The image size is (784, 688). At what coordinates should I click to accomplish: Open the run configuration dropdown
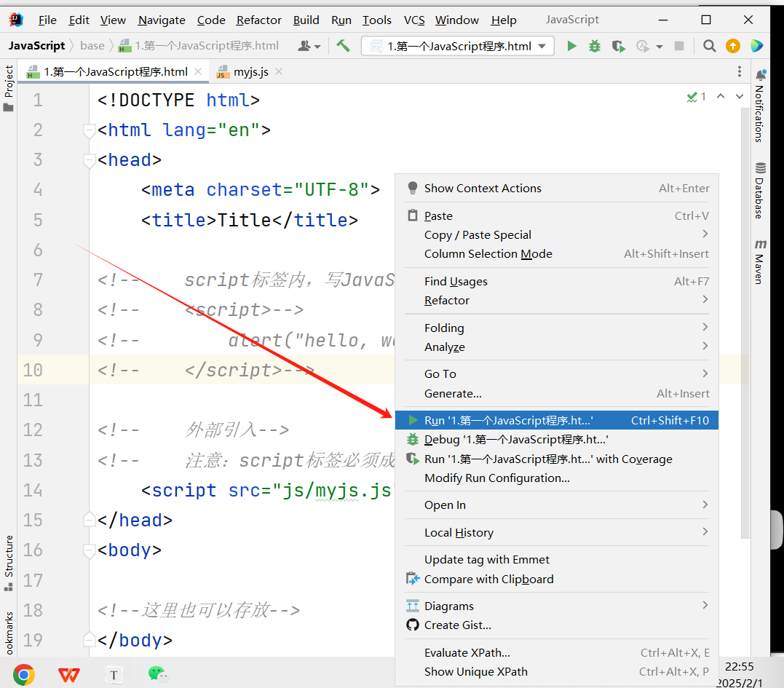point(458,47)
